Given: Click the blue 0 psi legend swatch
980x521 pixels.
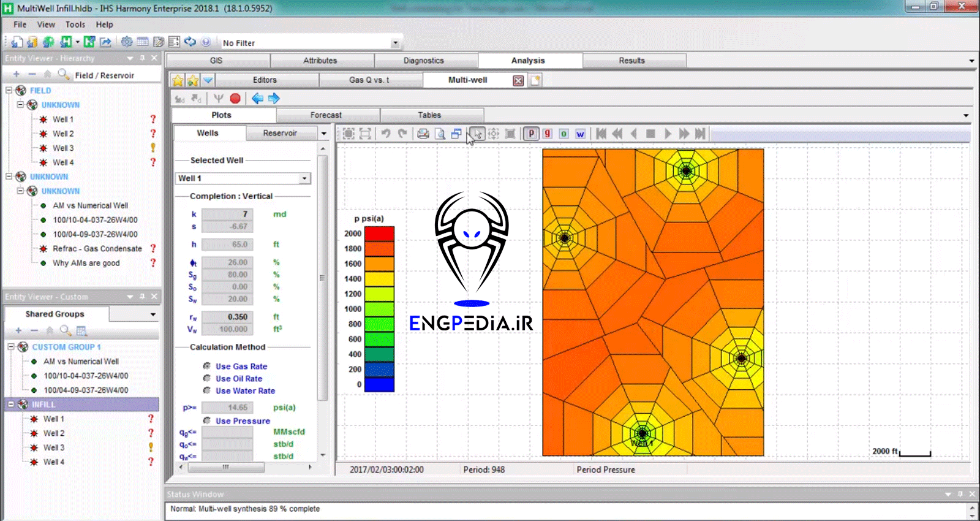Looking at the screenshot, I should [x=379, y=384].
